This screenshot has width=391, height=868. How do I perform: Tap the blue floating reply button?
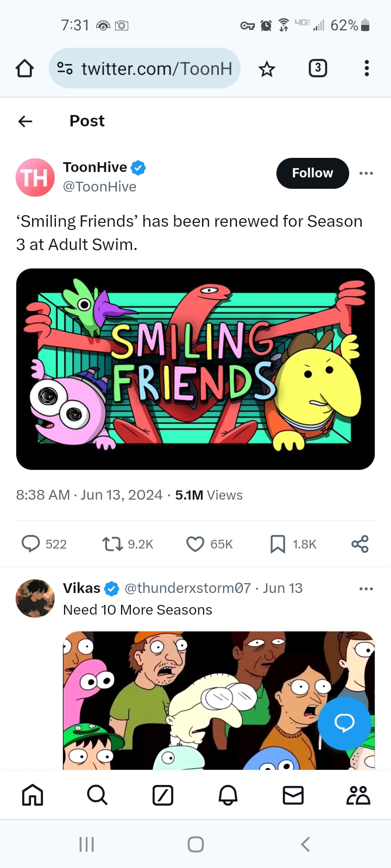tap(344, 723)
